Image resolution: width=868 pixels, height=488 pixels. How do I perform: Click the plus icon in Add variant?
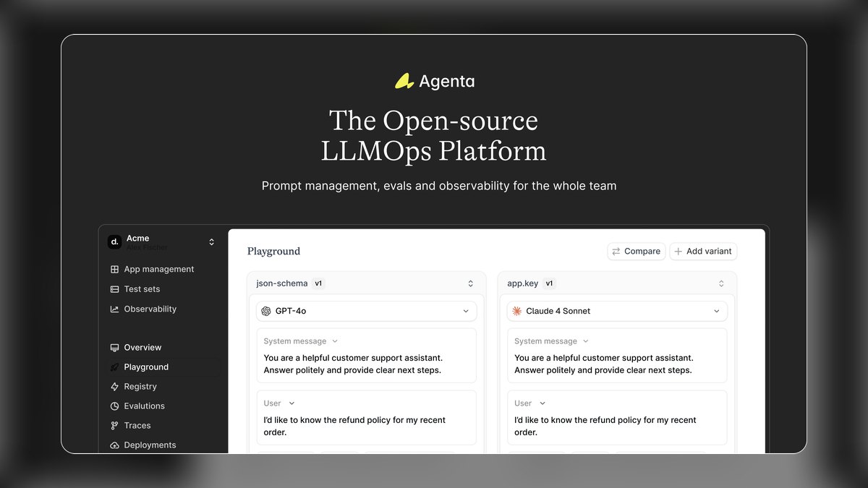[678, 252]
